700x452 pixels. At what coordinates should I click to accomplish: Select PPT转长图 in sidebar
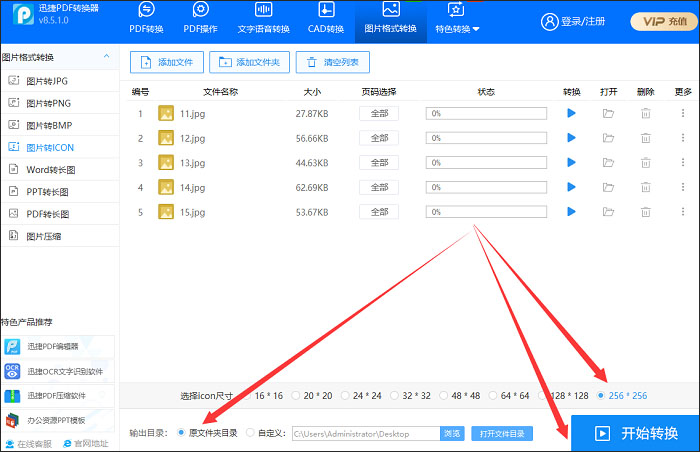pyautogui.click(x=60, y=192)
